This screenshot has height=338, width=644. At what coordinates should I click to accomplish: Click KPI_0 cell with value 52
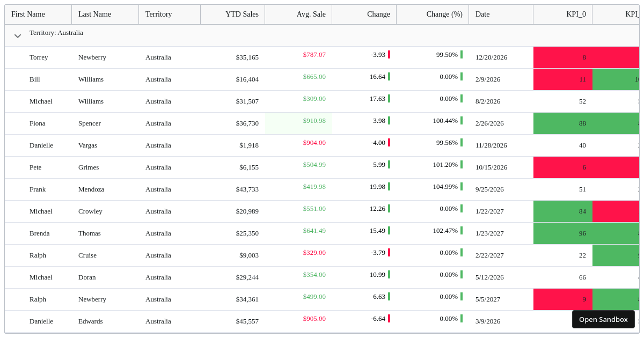[x=563, y=101]
